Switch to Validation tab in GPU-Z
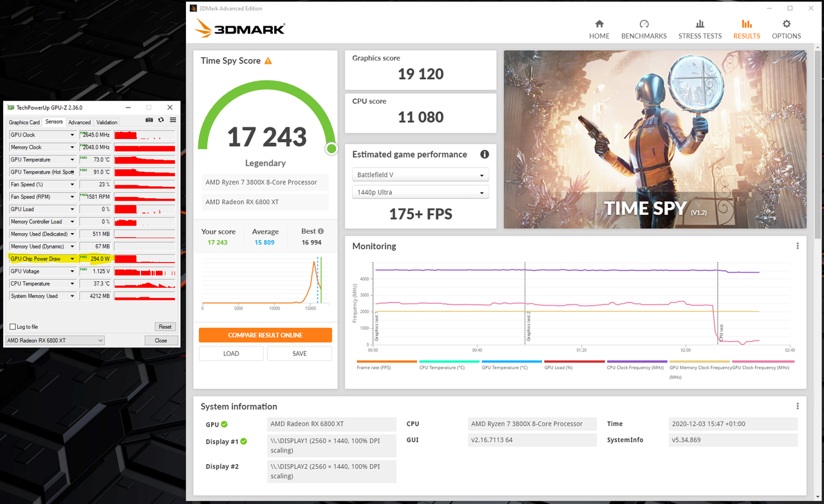This screenshot has width=824, height=504. [107, 122]
